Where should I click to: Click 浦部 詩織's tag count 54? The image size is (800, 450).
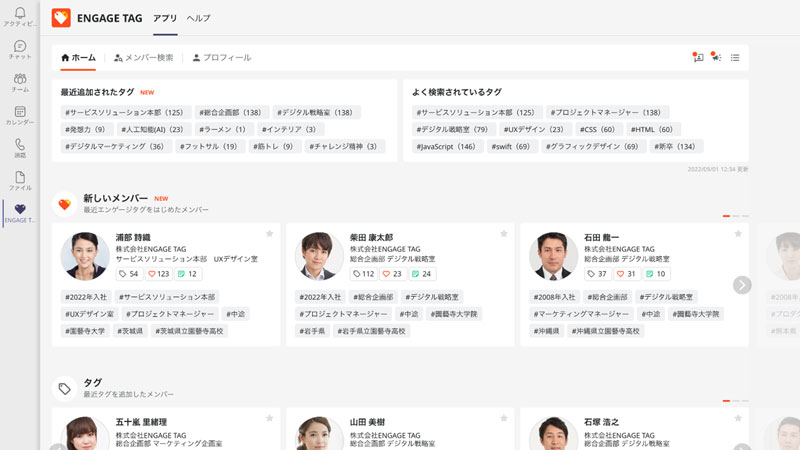(129, 274)
